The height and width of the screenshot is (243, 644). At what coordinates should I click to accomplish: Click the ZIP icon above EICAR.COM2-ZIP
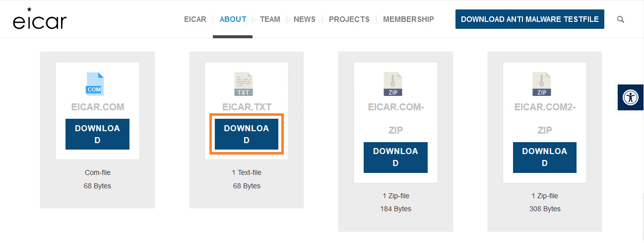coord(542,84)
